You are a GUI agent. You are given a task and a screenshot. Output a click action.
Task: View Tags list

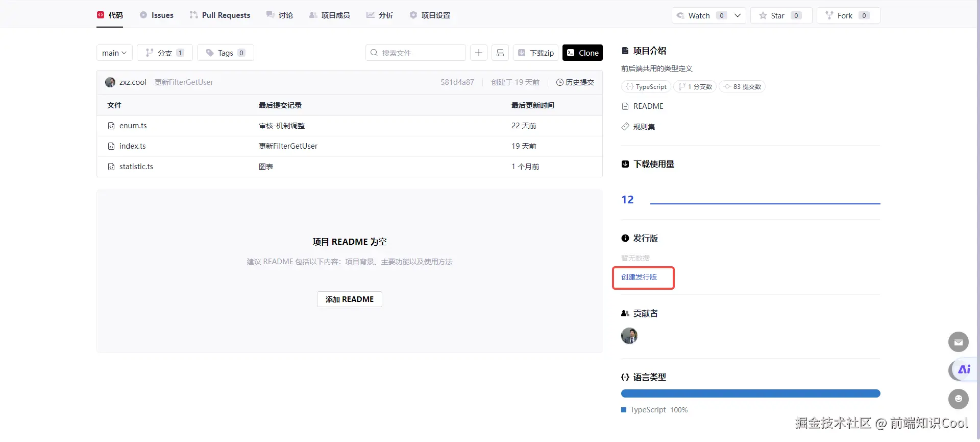click(226, 53)
